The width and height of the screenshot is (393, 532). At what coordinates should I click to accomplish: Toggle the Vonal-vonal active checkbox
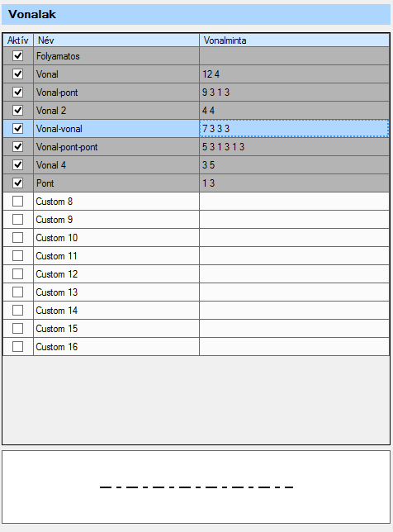click(x=17, y=129)
